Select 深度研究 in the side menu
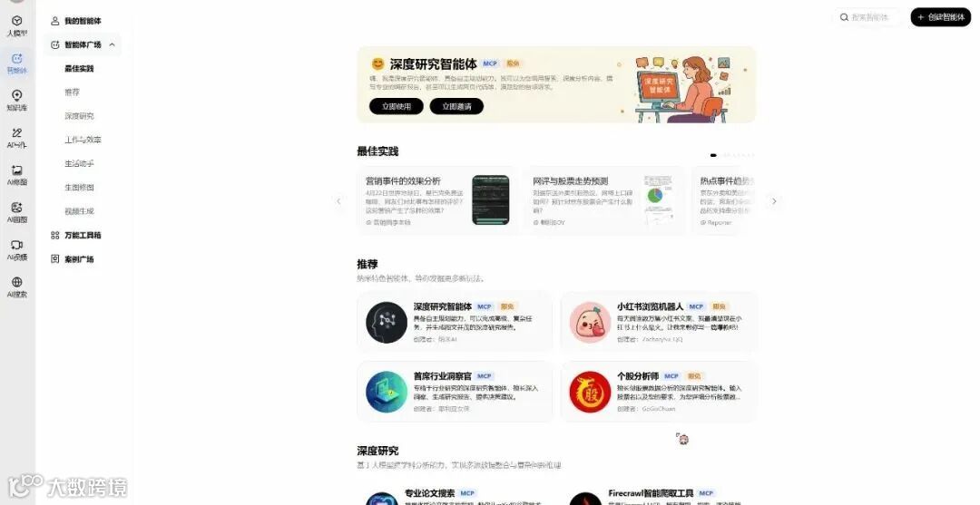This screenshot has width=980, height=505. tap(79, 116)
